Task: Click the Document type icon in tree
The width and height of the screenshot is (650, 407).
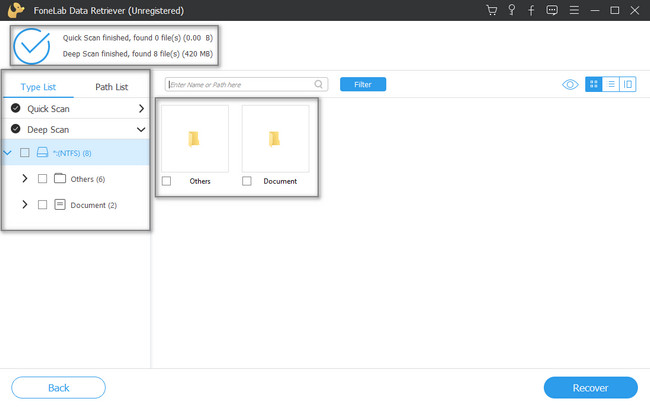Action: click(60, 204)
